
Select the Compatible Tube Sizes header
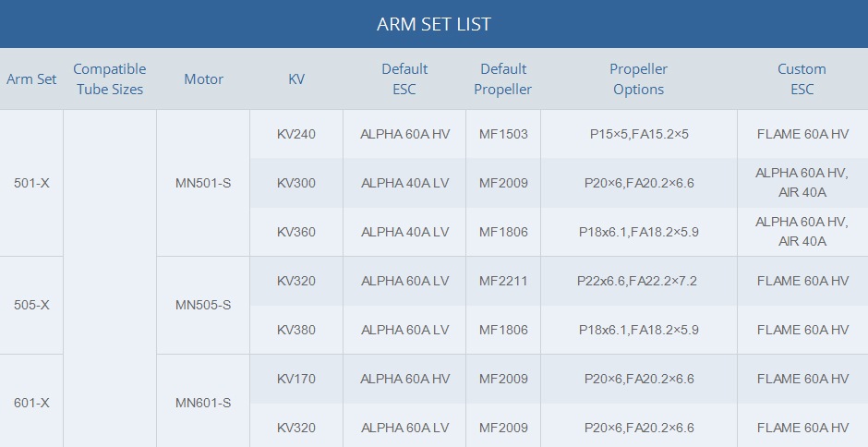point(110,79)
